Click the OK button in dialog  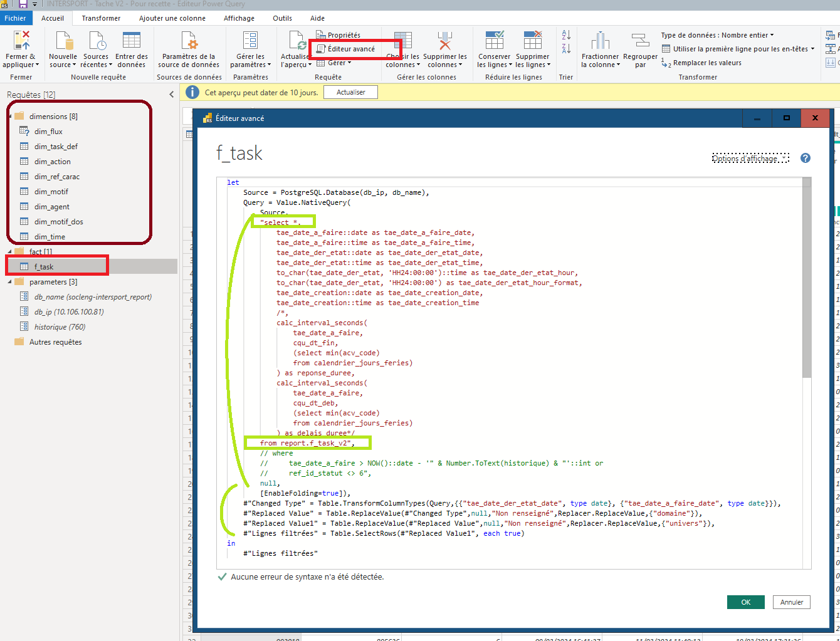tap(745, 602)
